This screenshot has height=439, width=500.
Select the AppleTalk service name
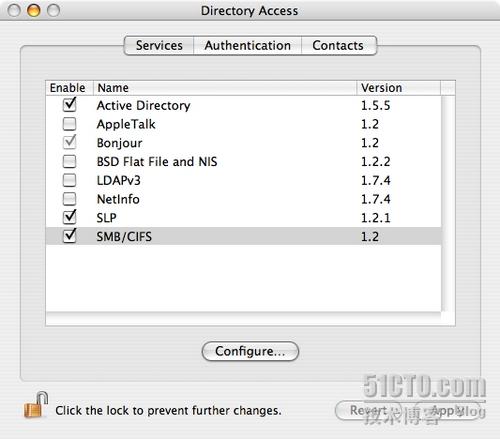(x=126, y=124)
